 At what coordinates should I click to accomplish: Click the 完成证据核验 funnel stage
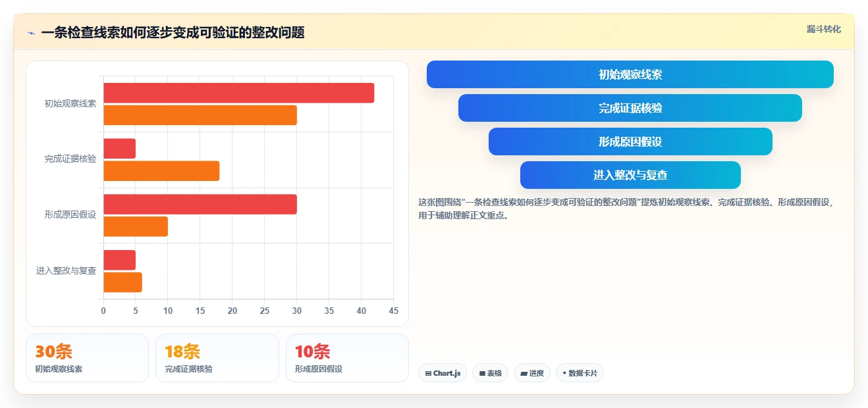pyautogui.click(x=630, y=108)
